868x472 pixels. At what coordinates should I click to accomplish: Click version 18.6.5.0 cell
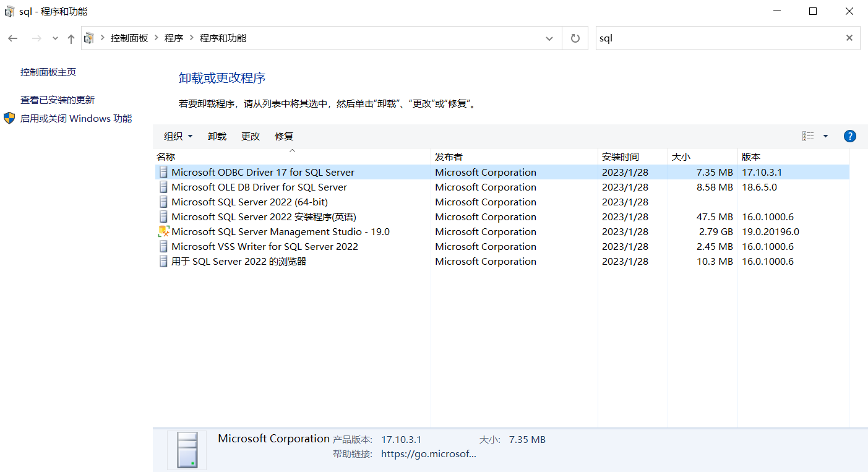pos(759,187)
